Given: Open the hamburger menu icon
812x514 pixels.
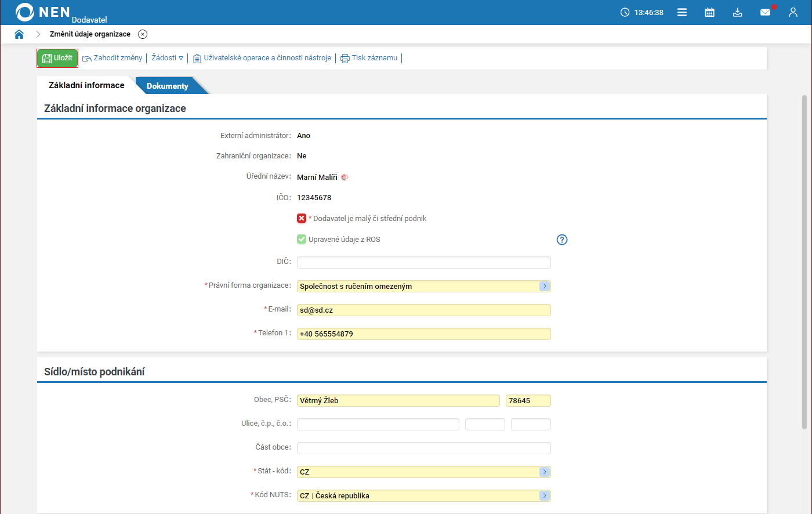Looking at the screenshot, I should coord(682,12).
